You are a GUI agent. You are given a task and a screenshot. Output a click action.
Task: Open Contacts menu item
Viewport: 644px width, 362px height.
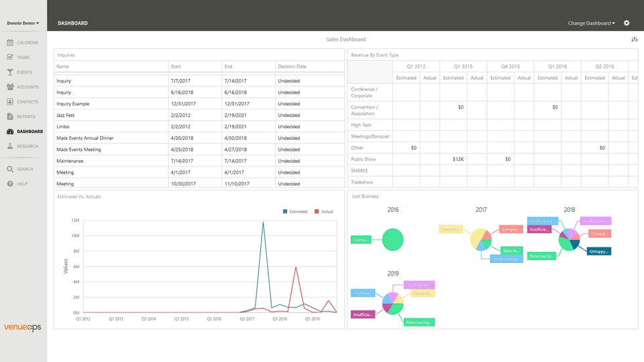[27, 102]
